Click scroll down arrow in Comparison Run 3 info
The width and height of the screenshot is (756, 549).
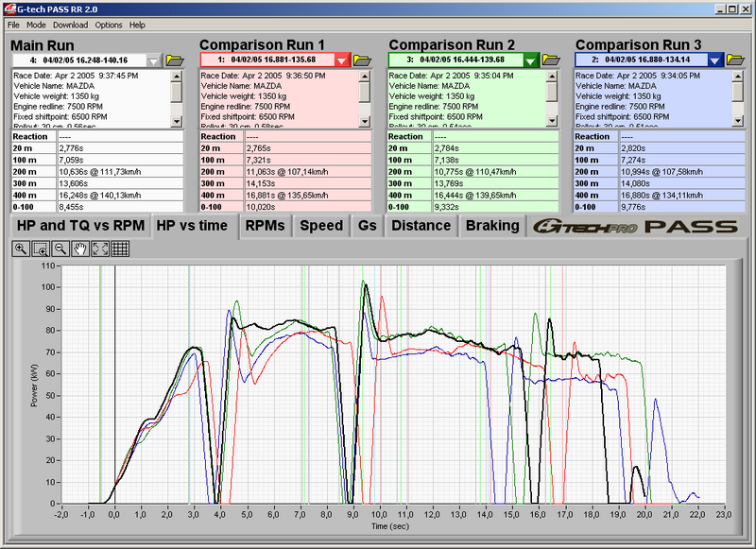click(x=738, y=122)
